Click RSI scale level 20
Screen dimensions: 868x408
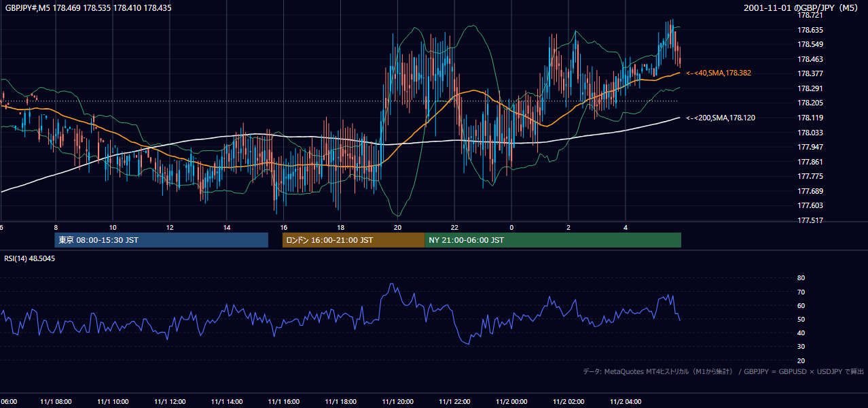(801, 360)
